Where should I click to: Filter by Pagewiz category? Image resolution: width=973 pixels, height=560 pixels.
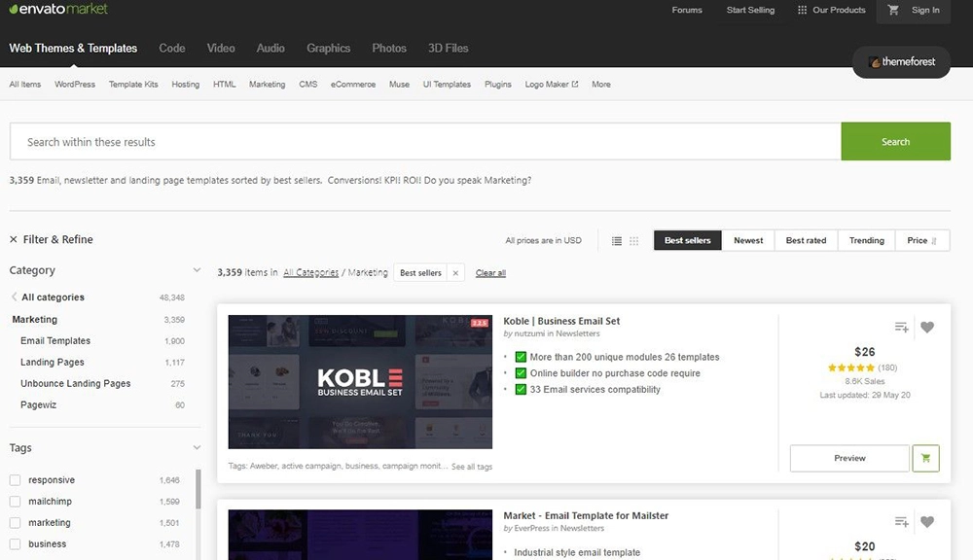39,405
